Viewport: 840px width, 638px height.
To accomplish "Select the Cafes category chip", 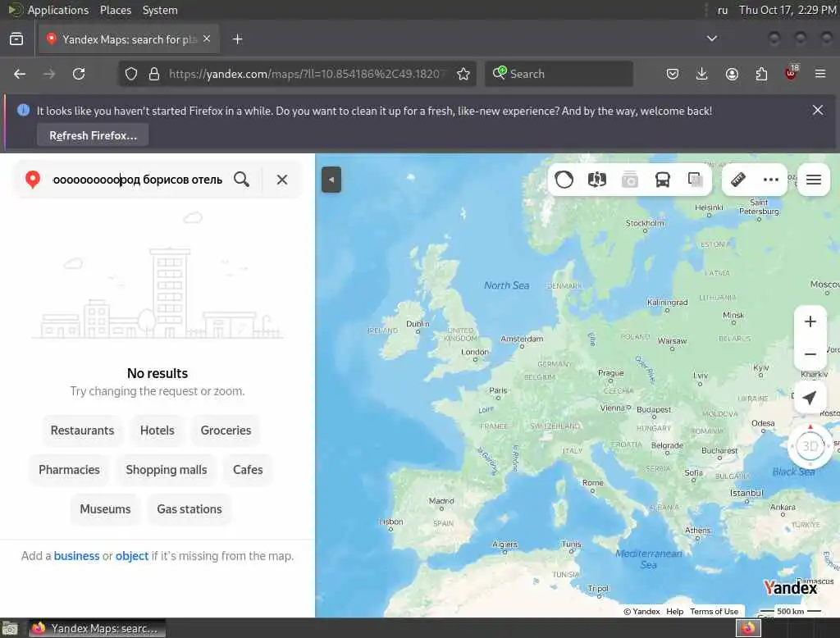I will click(248, 470).
